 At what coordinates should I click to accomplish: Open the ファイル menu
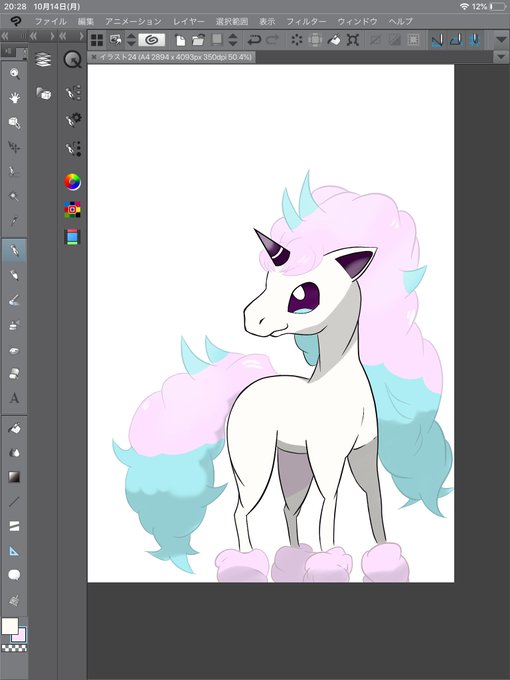point(51,21)
